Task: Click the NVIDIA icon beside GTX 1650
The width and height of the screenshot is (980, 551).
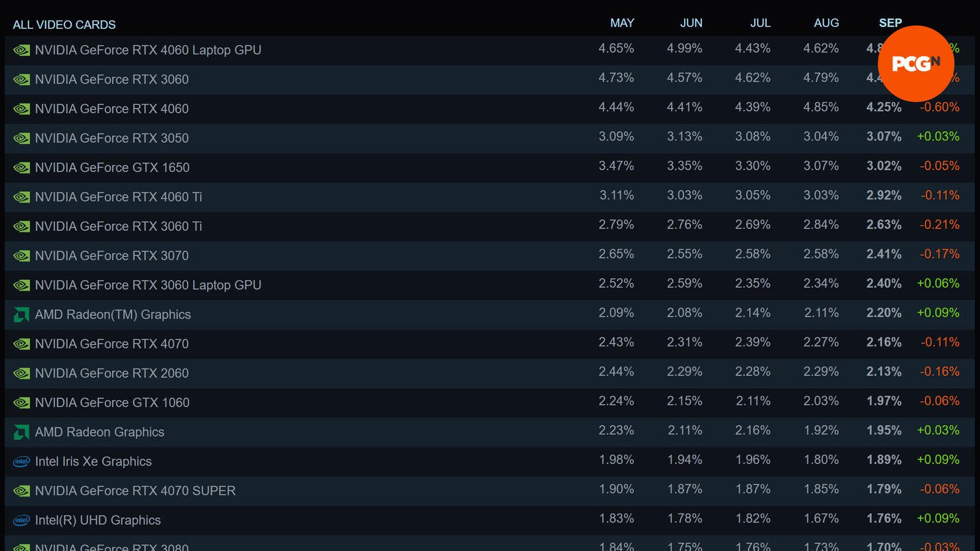Action: pos(21,168)
